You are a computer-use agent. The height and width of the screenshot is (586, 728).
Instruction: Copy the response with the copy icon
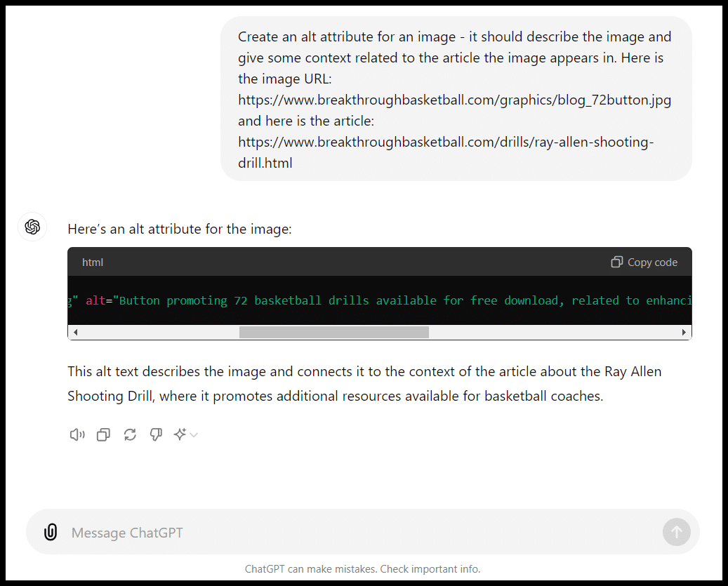103,434
